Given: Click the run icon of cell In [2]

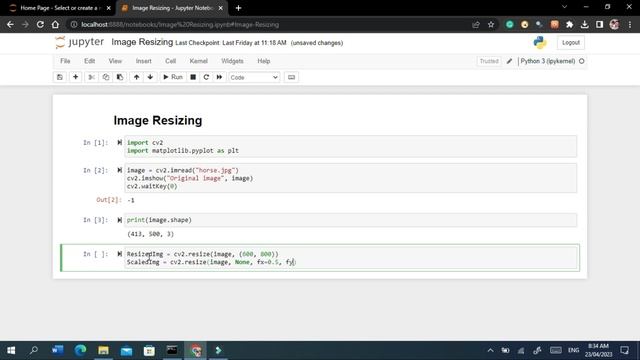Looking at the screenshot, I should tap(120, 170).
